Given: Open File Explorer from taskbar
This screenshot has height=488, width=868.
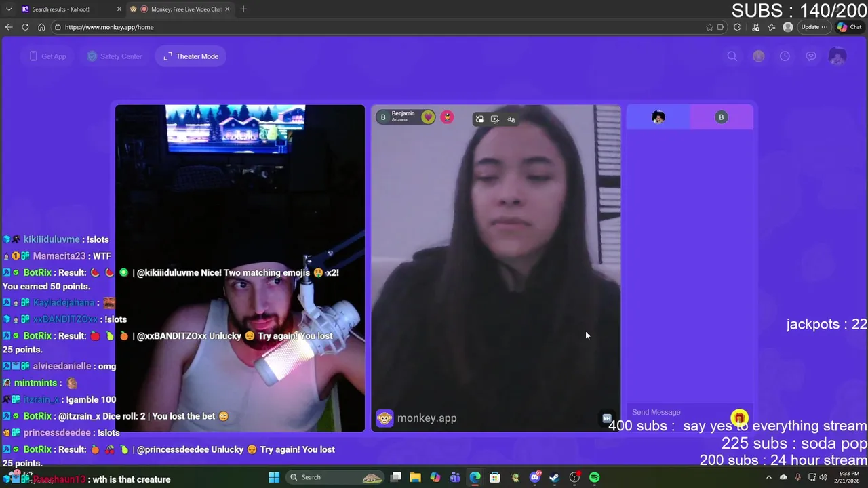Looking at the screenshot, I should (x=416, y=477).
